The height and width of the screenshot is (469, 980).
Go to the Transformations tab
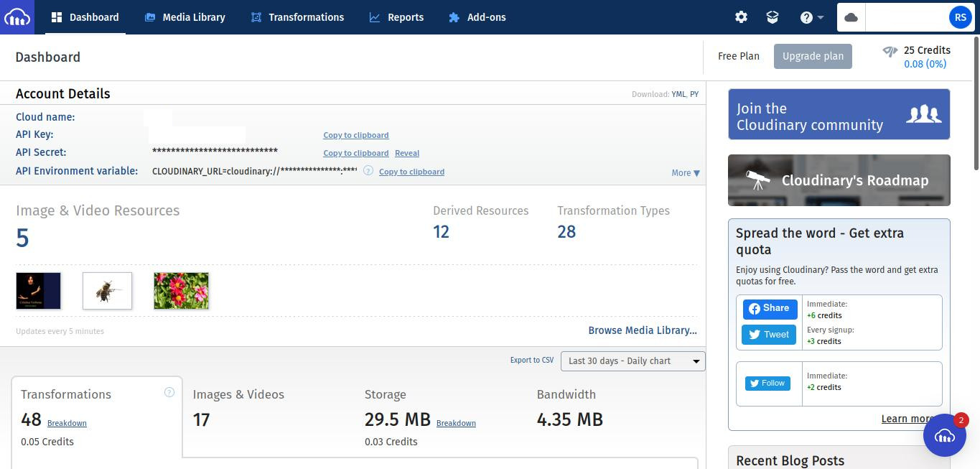click(x=297, y=17)
